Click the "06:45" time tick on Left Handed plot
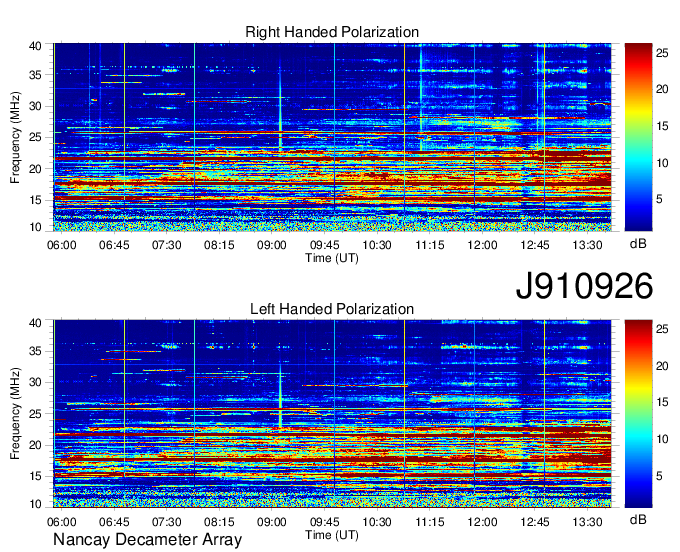 click(x=114, y=522)
